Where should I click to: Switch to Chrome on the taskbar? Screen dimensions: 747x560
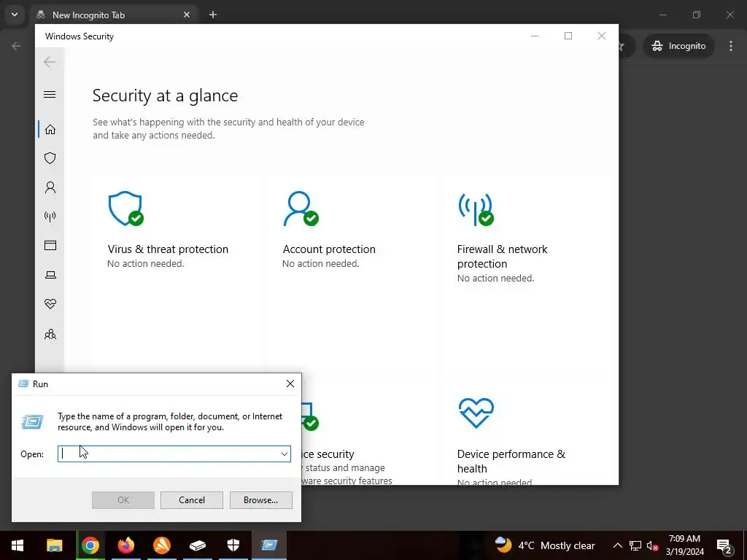[x=90, y=545]
